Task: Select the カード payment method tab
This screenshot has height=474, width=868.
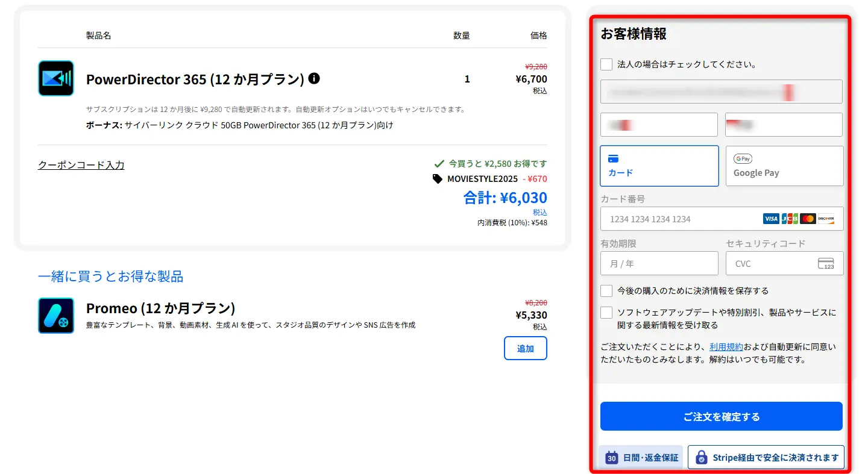Action: point(659,166)
